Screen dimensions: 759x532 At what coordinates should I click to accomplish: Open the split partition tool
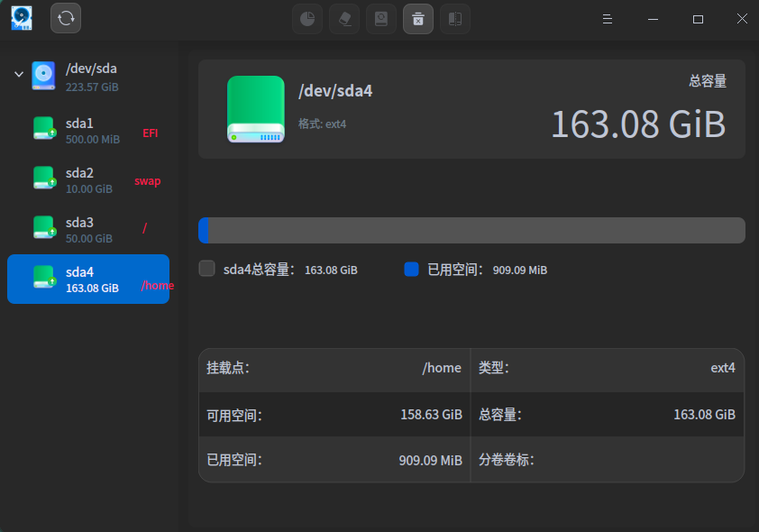click(x=454, y=18)
